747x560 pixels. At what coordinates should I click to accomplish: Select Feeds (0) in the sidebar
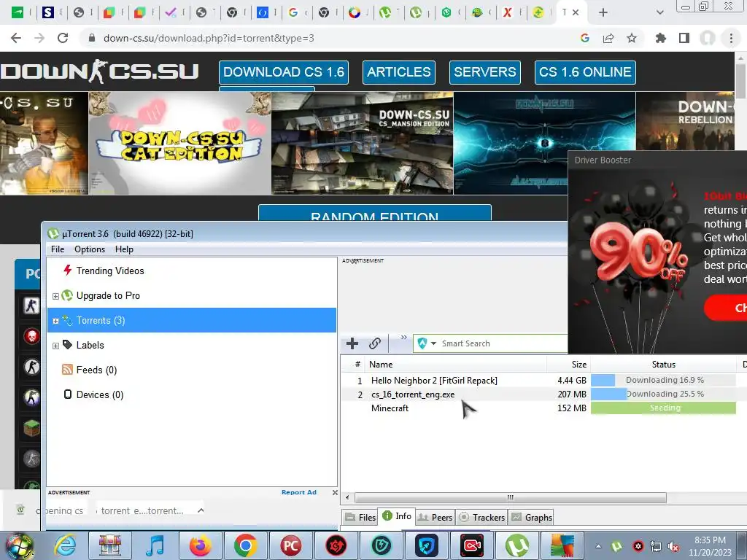(x=96, y=370)
